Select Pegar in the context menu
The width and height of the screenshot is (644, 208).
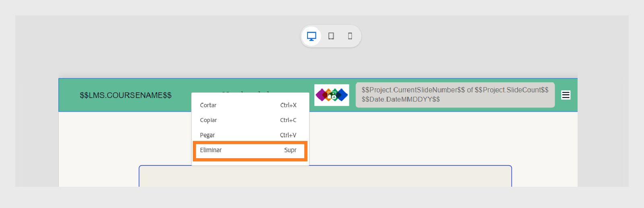point(207,135)
